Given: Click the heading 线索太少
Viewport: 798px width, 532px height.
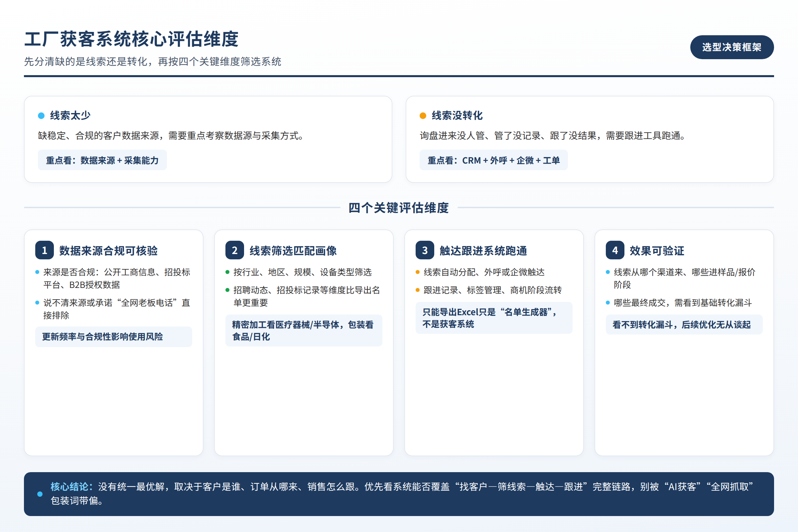Looking at the screenshot, I should click(x=70, y=116).
